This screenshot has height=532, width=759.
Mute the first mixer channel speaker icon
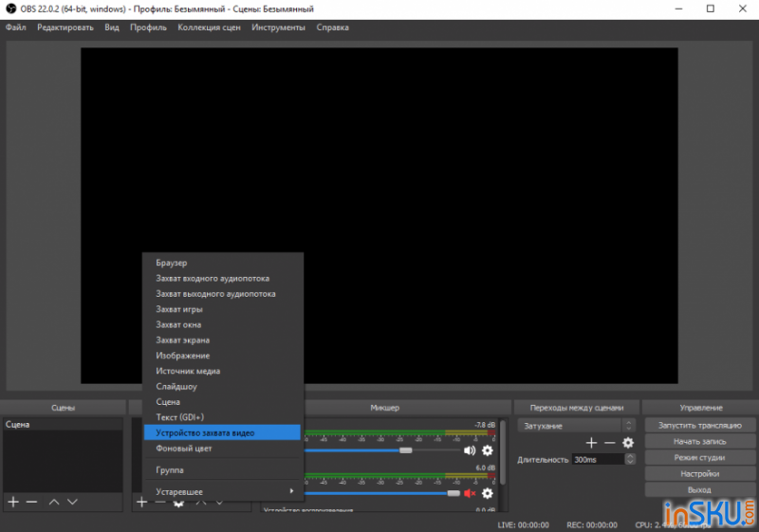click(470, 450)
